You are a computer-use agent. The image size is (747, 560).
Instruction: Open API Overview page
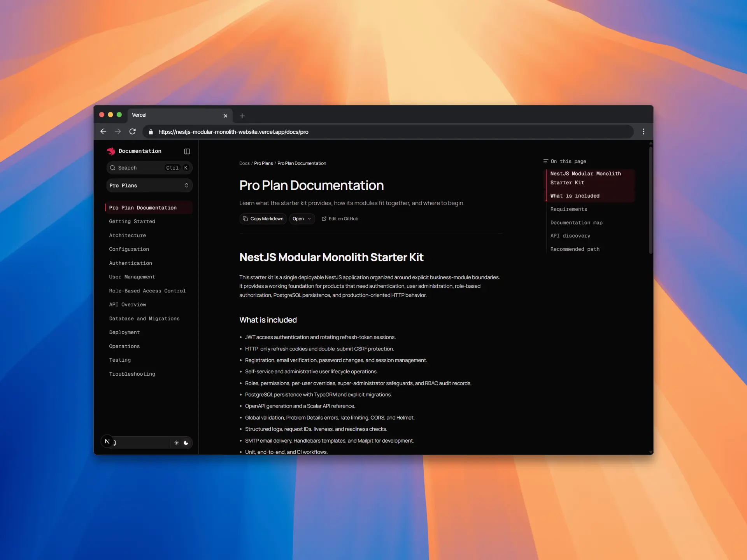tap(127, 305)
